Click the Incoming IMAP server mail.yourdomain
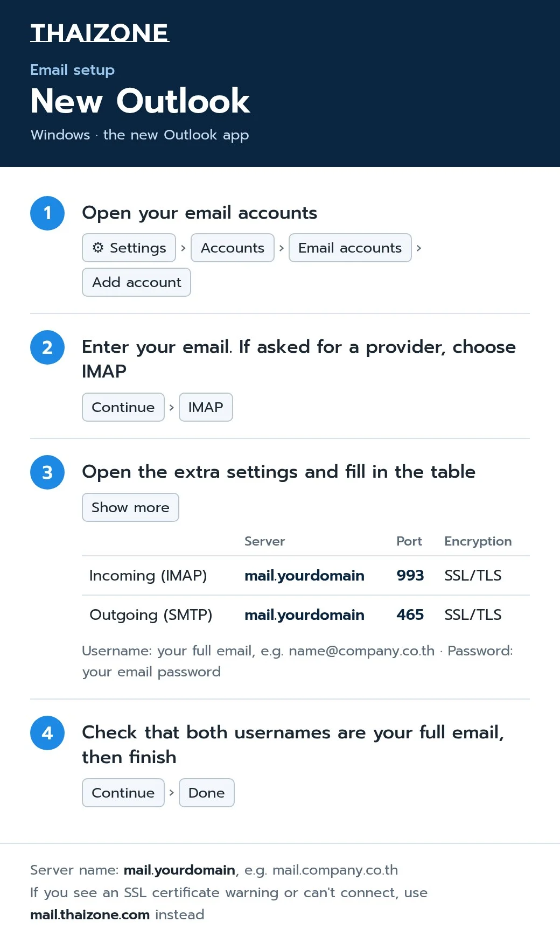560x943 pixels. tap(304, 576)
